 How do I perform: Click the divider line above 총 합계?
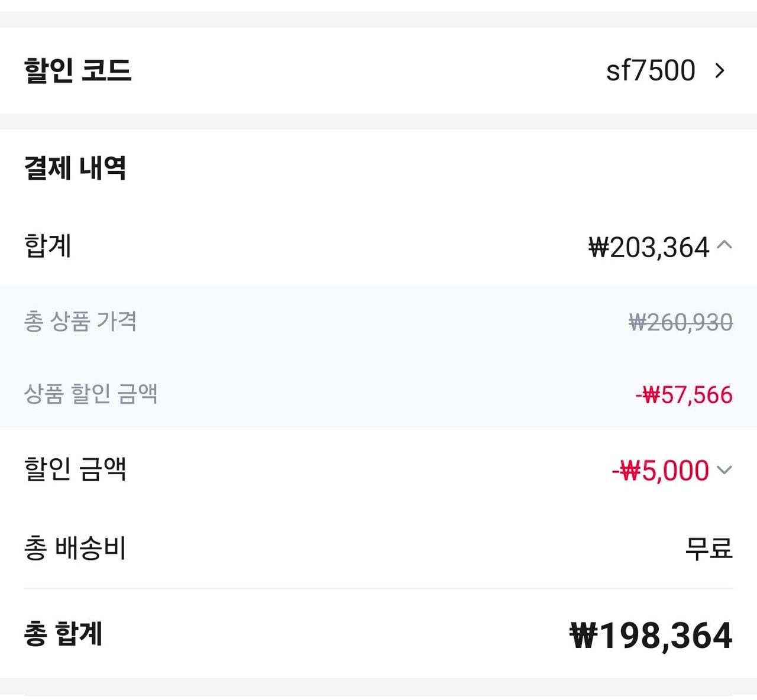coord(378,589)
